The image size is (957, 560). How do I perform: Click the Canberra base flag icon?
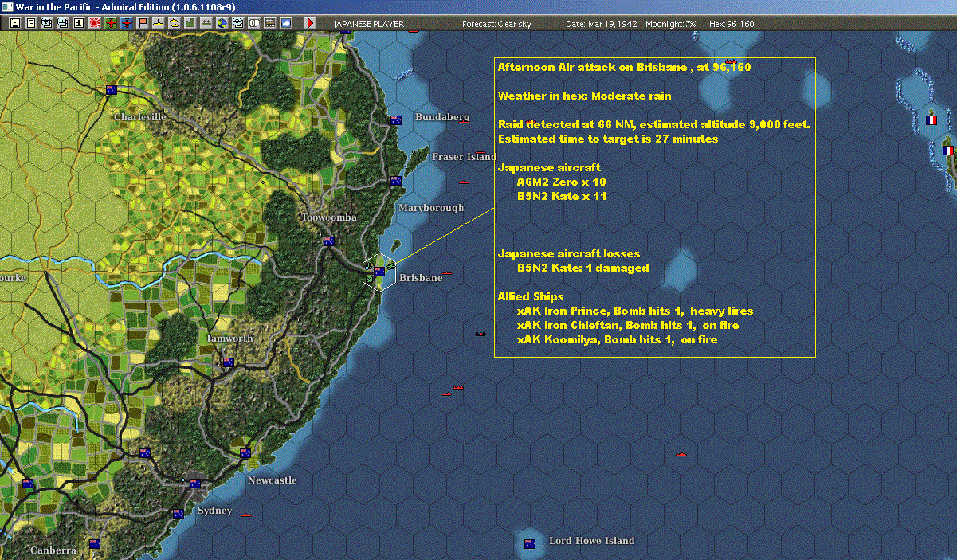[95, 544]
